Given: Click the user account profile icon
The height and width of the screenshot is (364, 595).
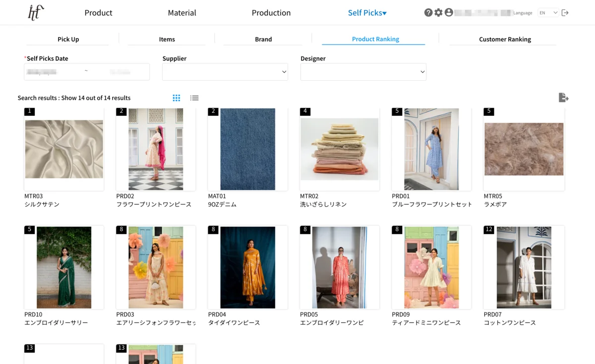Looking at the screenshot, I should 449,12.
